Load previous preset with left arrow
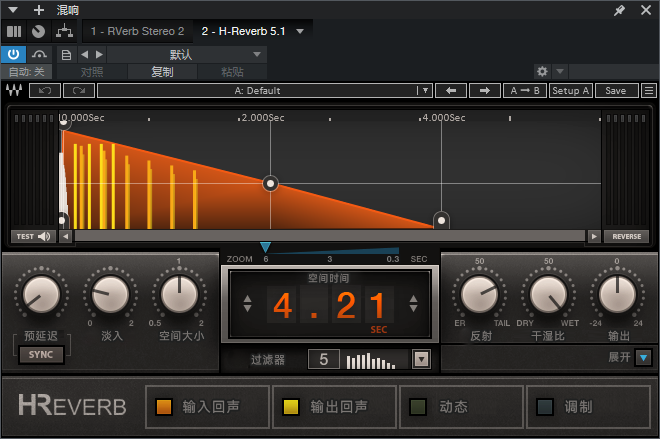Image resolution: width=660 pixels, height=439 pixels. (x=451, y=90)
